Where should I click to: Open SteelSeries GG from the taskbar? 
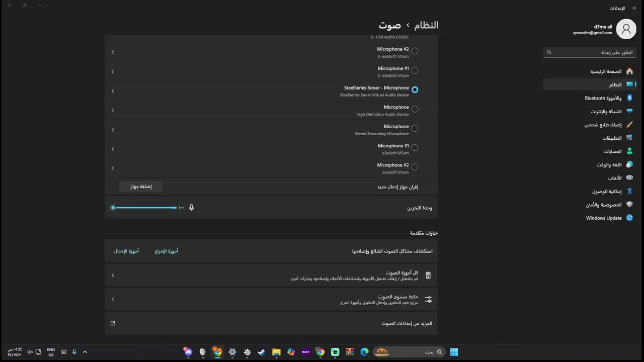click(247, 352)
